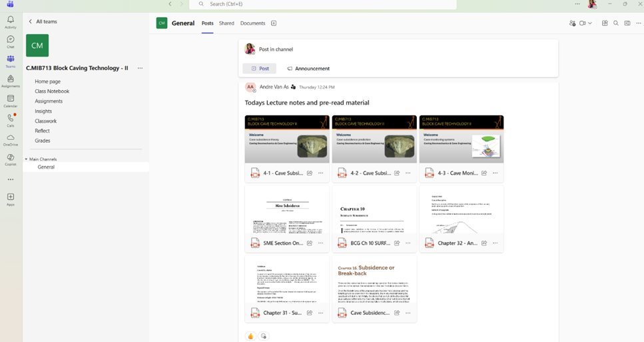The width and height of the screenshot is (644, 342).
Task: Click the thumbs-up reaction under the post
Action: coord(250,336)
